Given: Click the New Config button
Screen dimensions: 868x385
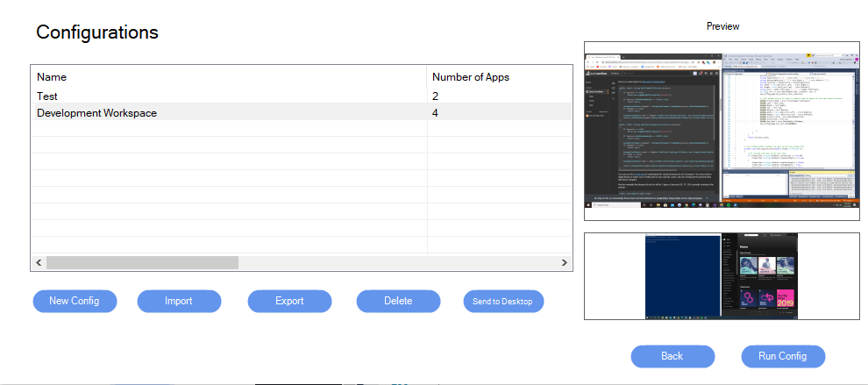Looking at the screenshot, I should [x=75, y=301].
